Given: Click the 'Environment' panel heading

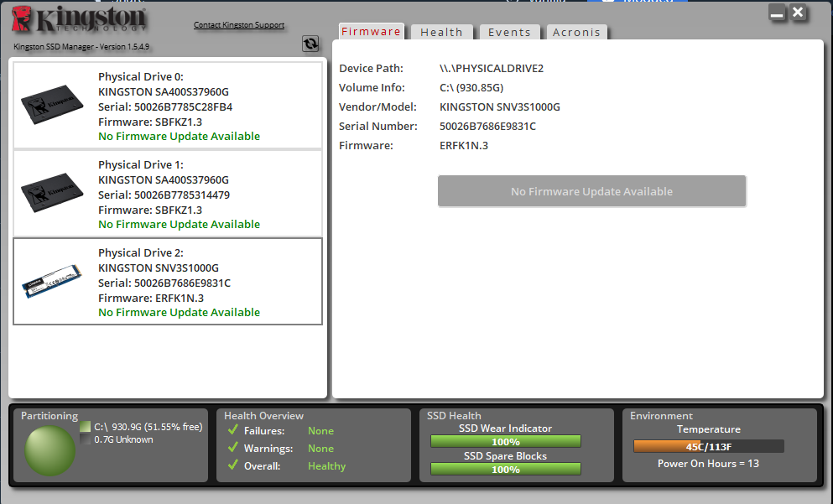Looking at the screenshot, I should pos(661,415).
